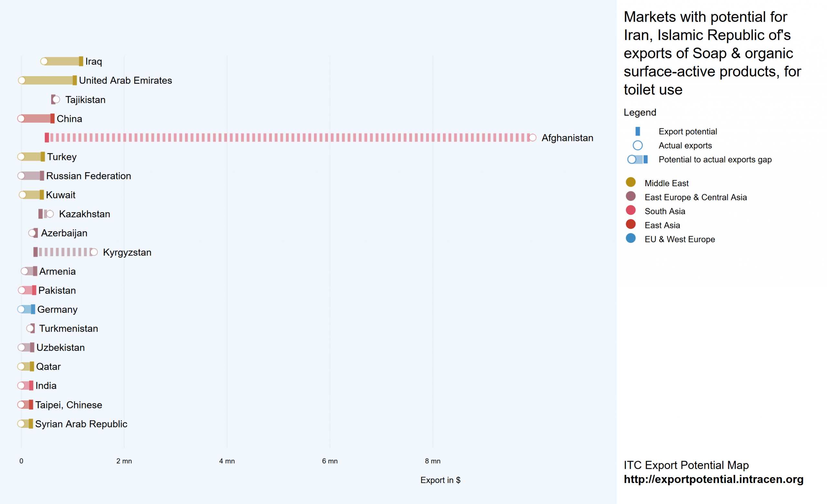Click the South Asia legend color dot
The height and width of the screenshot is (504, 827).
click(x=631, y=210)
